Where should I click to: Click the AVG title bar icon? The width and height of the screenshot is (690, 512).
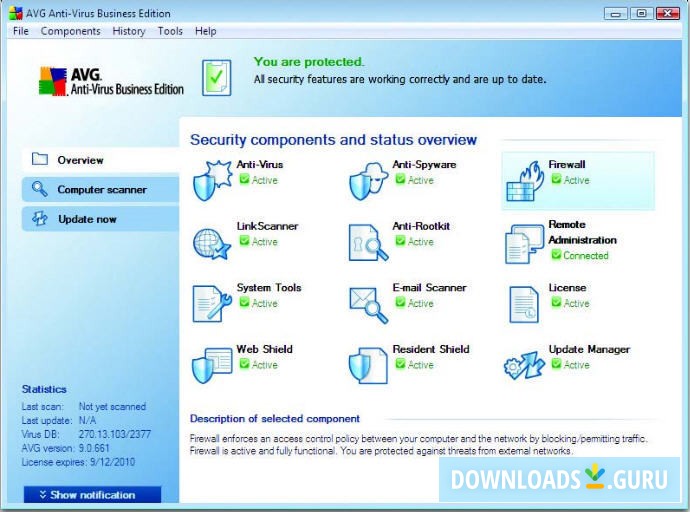[16, 14]
